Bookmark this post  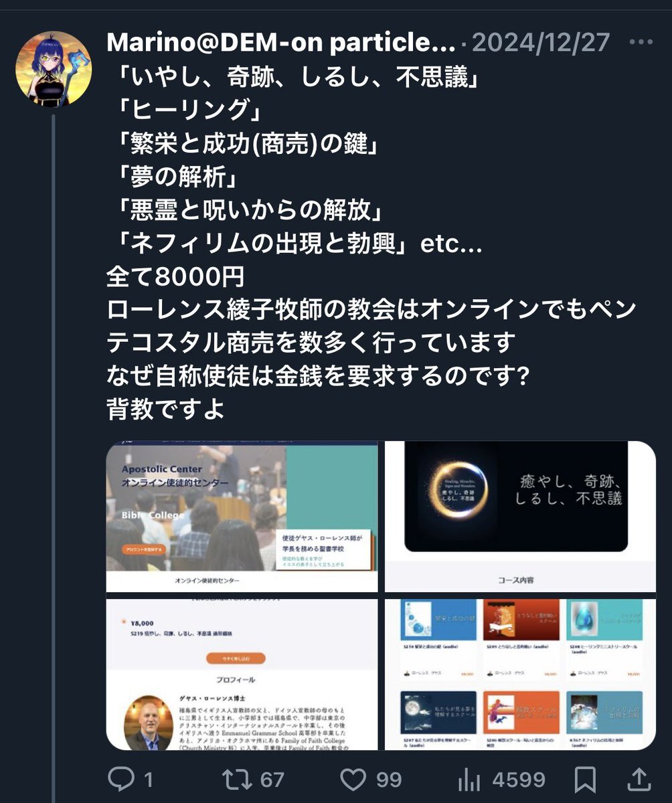click(586, 779)
